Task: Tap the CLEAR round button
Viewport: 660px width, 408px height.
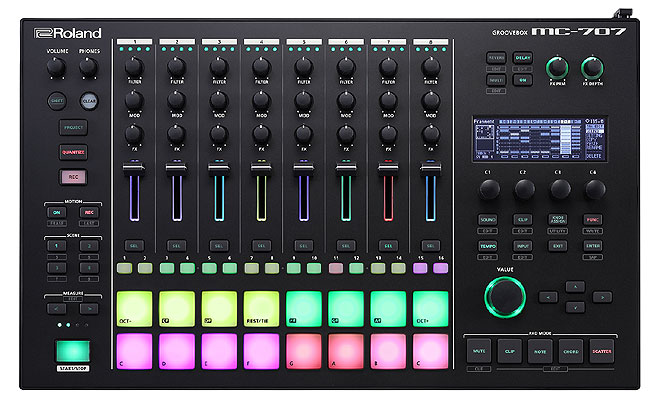Action: click(x=89, y=101)
